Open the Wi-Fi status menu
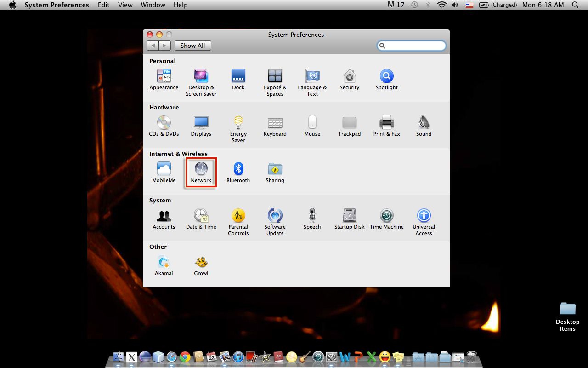Screen dimensions: 588x368 [x=441, y=5]
